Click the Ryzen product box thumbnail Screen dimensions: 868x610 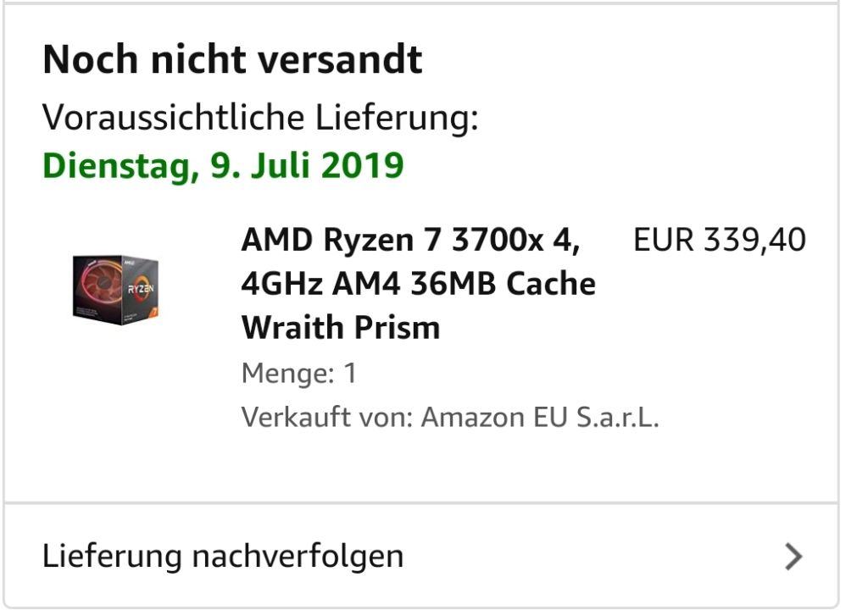(115, 286)
